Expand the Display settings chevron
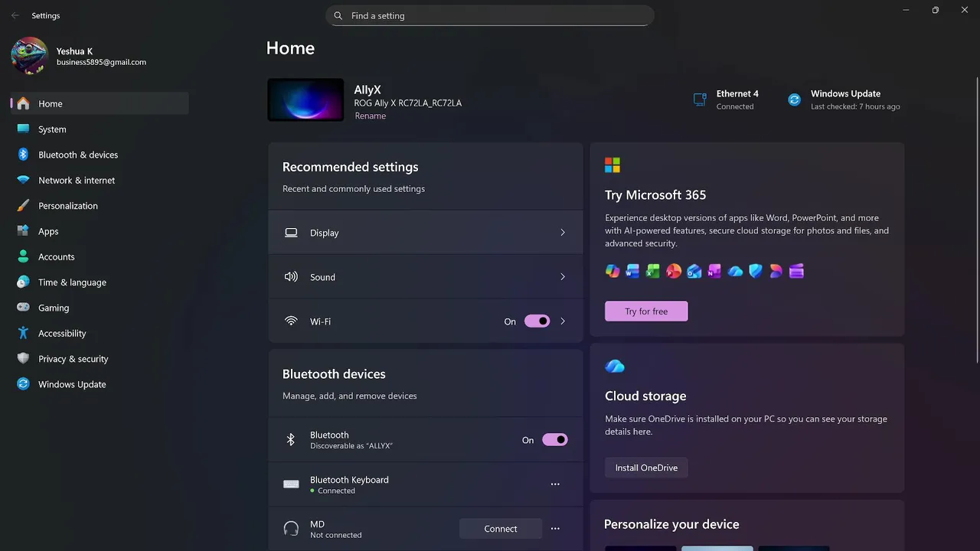The width and height of the screenshot is (980, 551). (x=563, y=233)
